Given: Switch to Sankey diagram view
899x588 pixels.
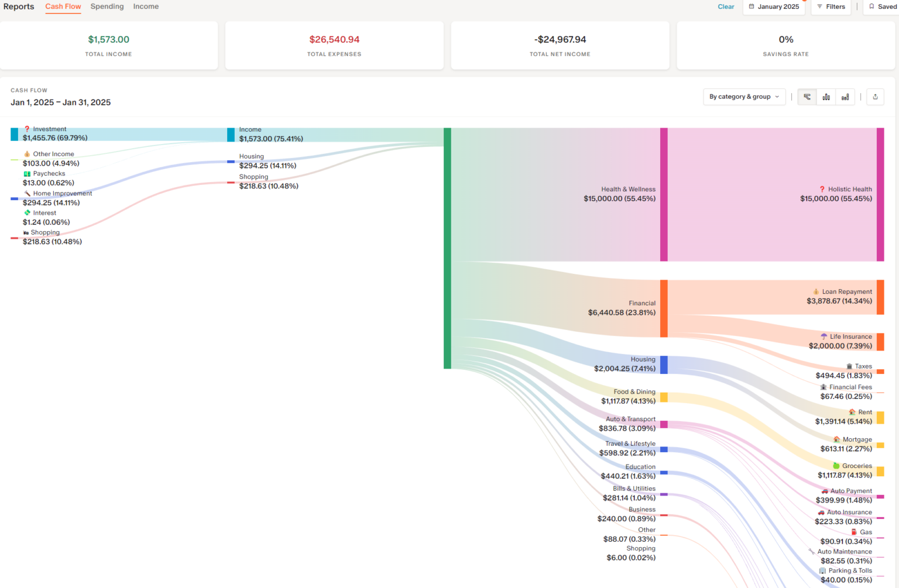Looking at the screenshot, I should (x=807, y=97).
